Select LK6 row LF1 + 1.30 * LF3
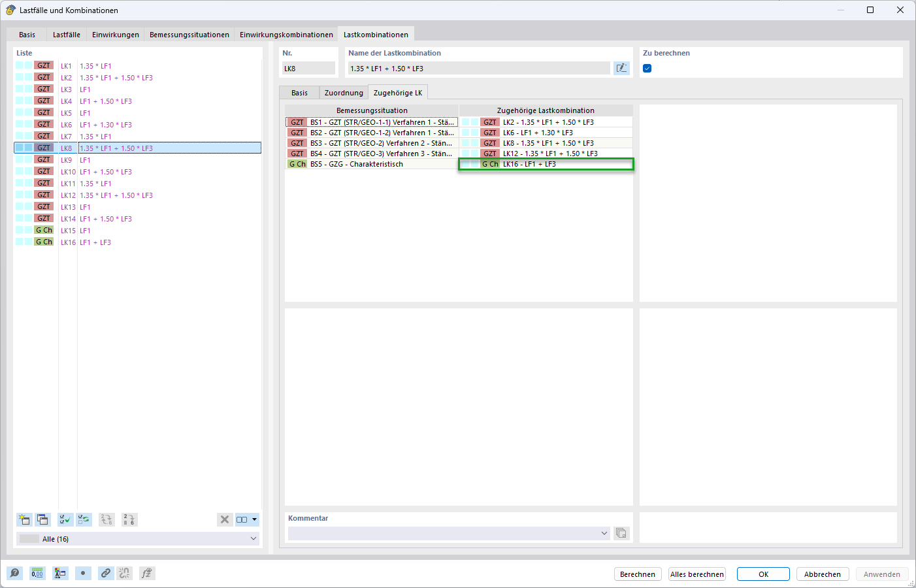Image resolution: width=916 pixels, height=588 pixels. 138,124
